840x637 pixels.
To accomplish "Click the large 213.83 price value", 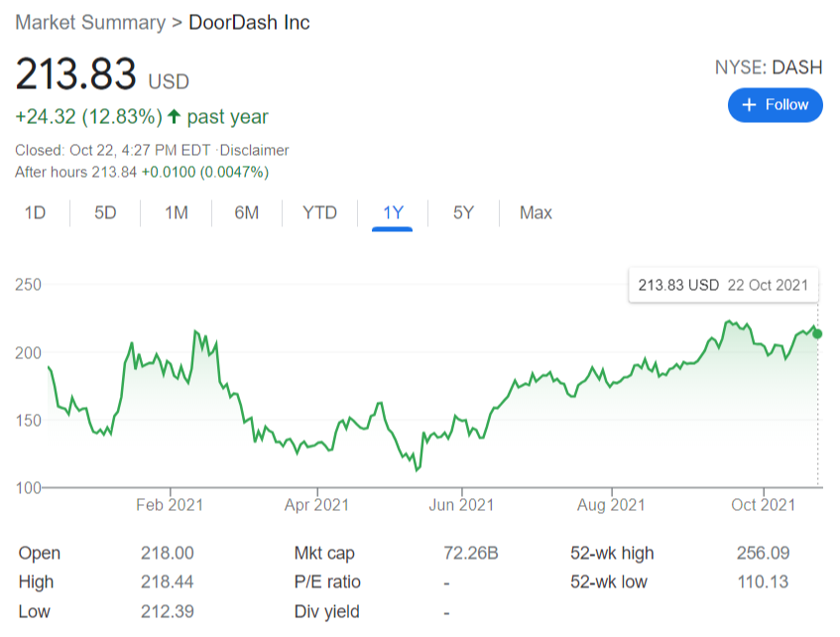I will point(75,73).
